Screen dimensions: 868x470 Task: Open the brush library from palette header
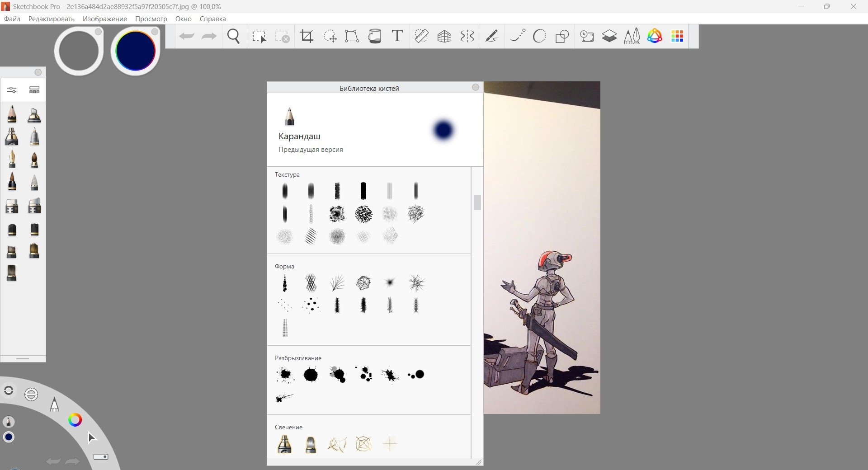pyautogui.click(x=34, y=90)
